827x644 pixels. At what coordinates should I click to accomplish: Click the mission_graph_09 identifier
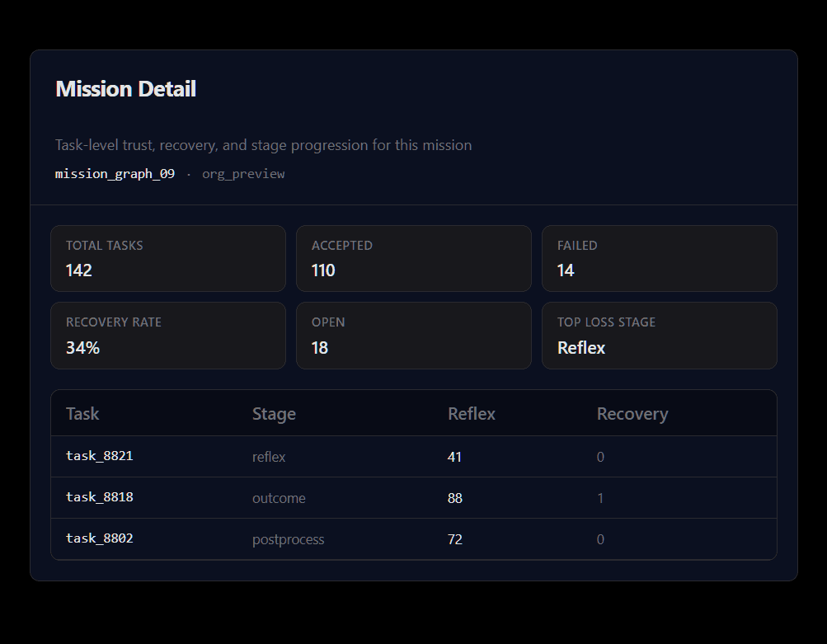pyautogui.click(x=115, y=173)
